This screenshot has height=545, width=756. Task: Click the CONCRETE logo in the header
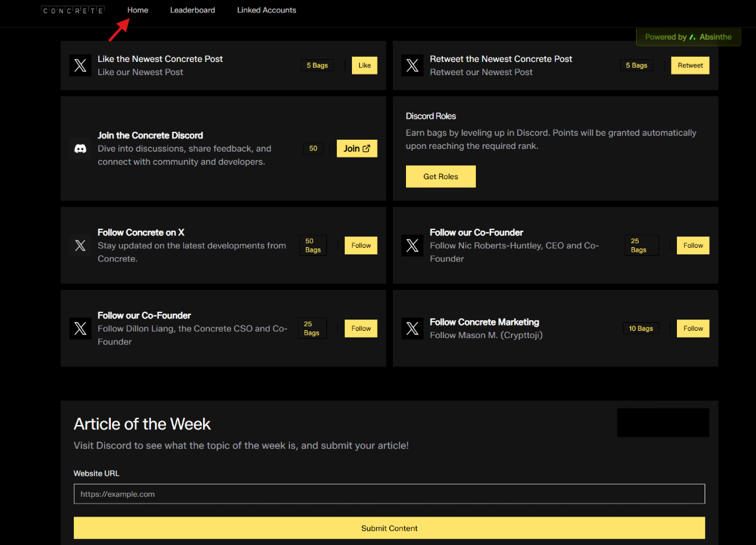[x=73, y=11]
